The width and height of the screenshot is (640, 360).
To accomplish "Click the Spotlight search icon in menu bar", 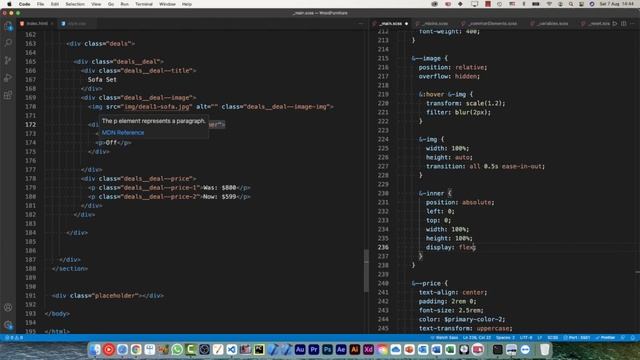I will click(x=571, y=4).
